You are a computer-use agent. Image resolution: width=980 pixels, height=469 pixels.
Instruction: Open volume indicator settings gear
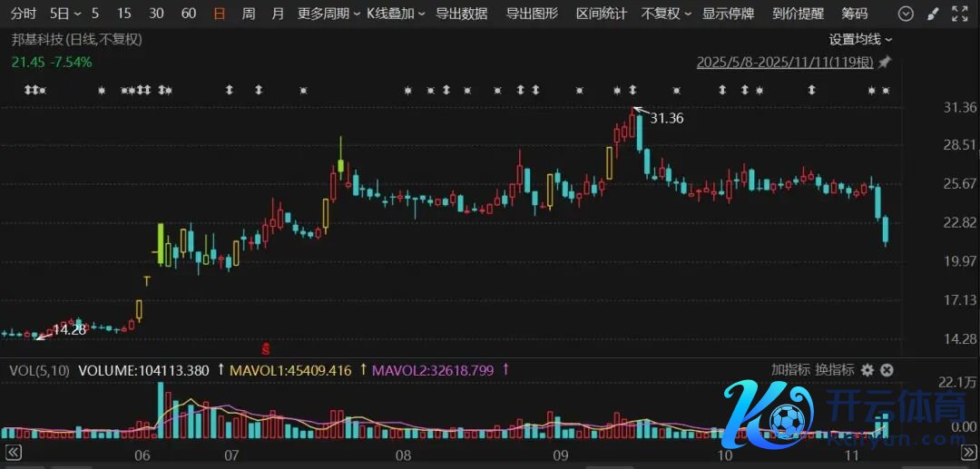point(867,370)
